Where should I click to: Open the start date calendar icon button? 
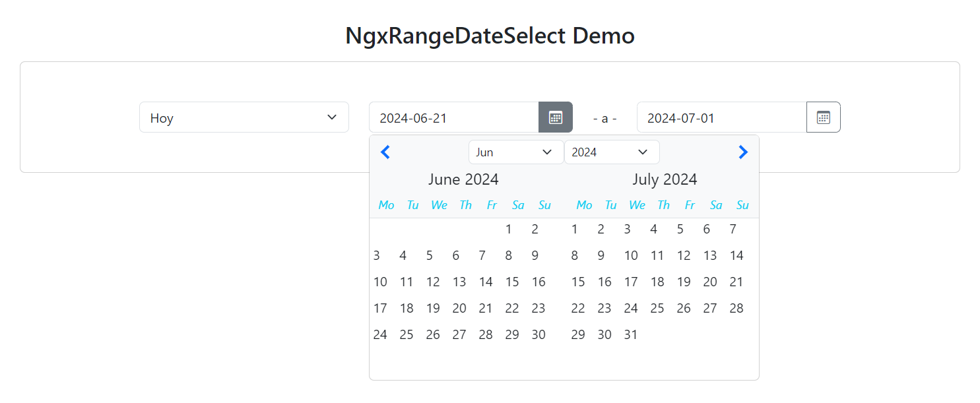pos(556,117)
